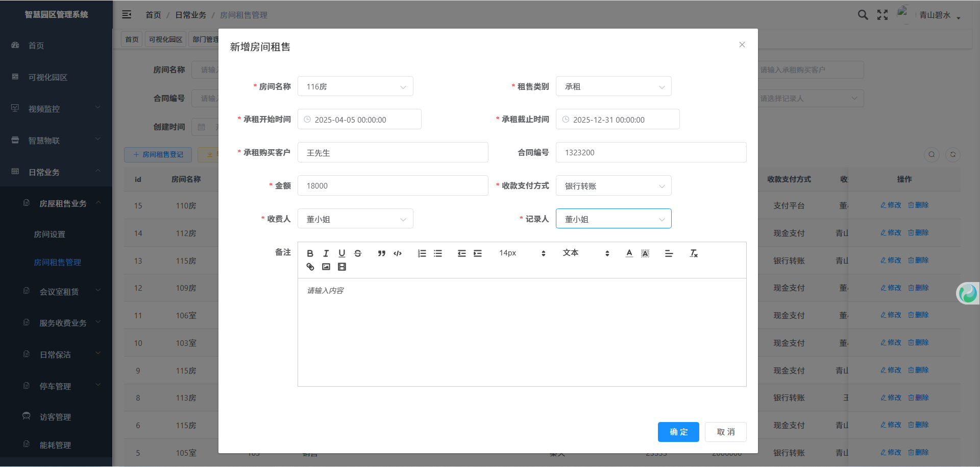The height and width of the screenshot is (467, 980).
Task: Open 房间设置 in the sidebar menu
Action: 50,234
